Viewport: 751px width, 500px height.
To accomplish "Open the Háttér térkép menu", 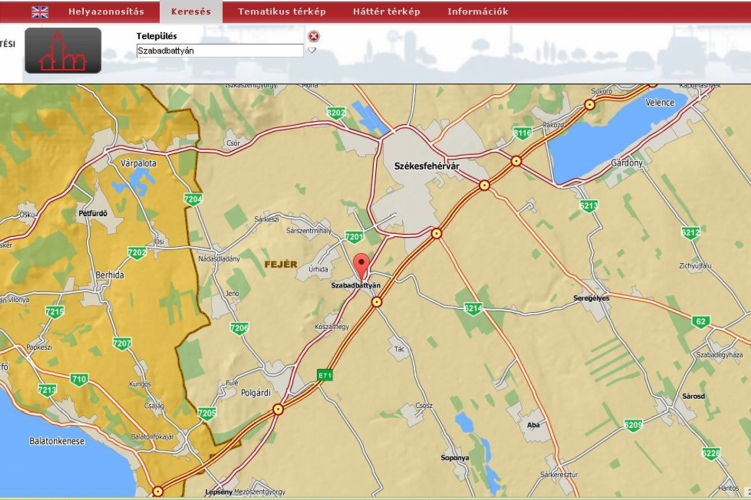I will [387, 12].
